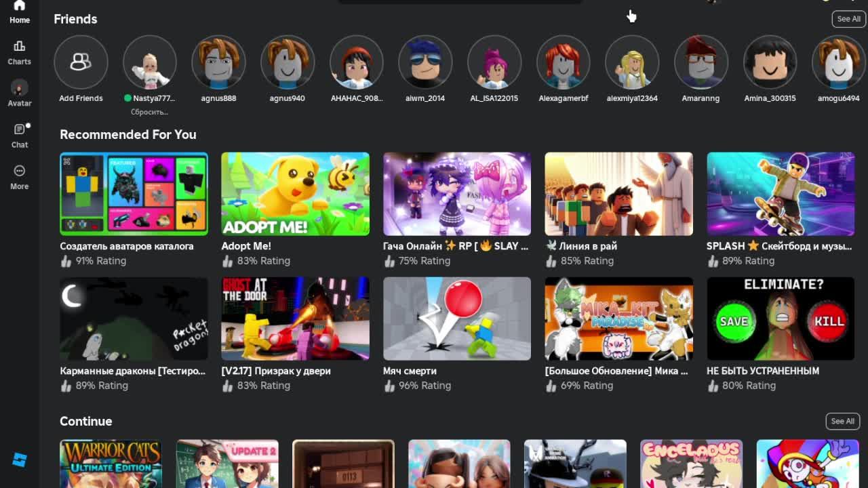The height and width of the screenshot is (488, 868).
Task: Open friend alexmiya12364 avatar
Action: (632, 62)
